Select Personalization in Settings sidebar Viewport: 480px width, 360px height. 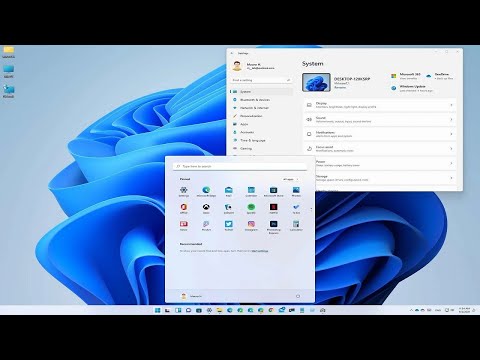pos(261,116)
